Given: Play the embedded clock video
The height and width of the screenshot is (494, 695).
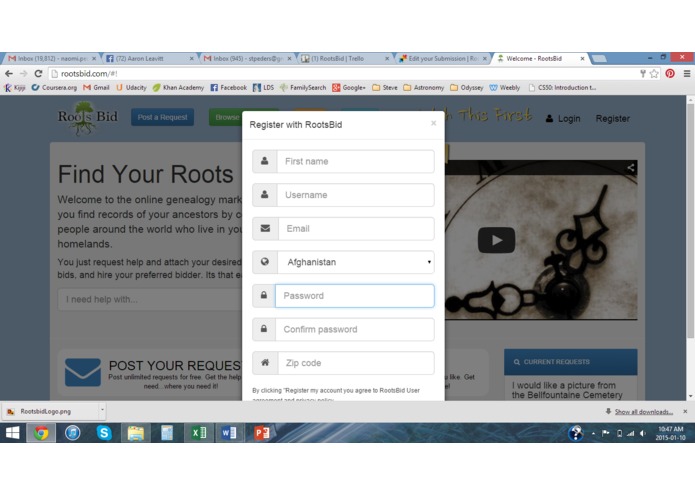Looking at the screenshot, I should pos(496,240).
